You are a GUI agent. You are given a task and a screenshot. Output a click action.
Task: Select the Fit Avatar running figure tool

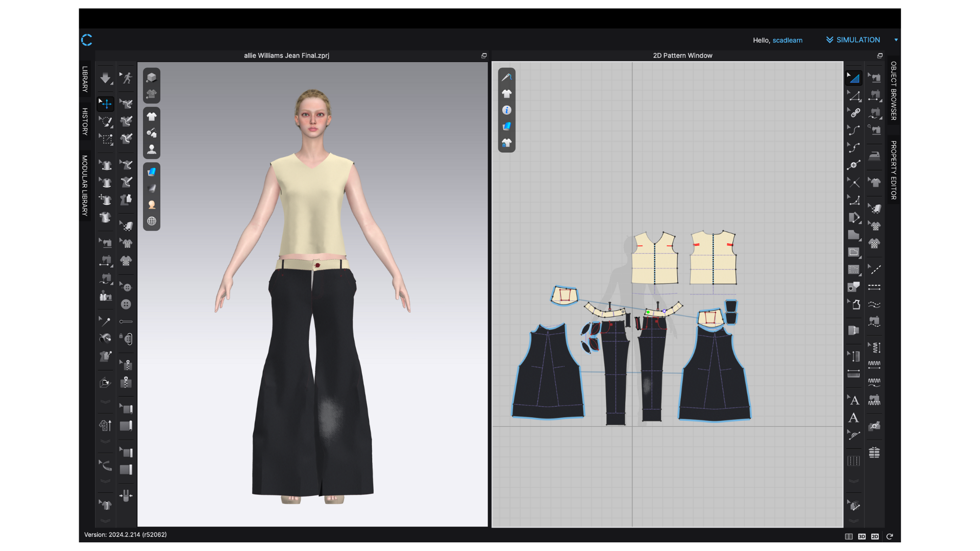click(x=127, y=78)
